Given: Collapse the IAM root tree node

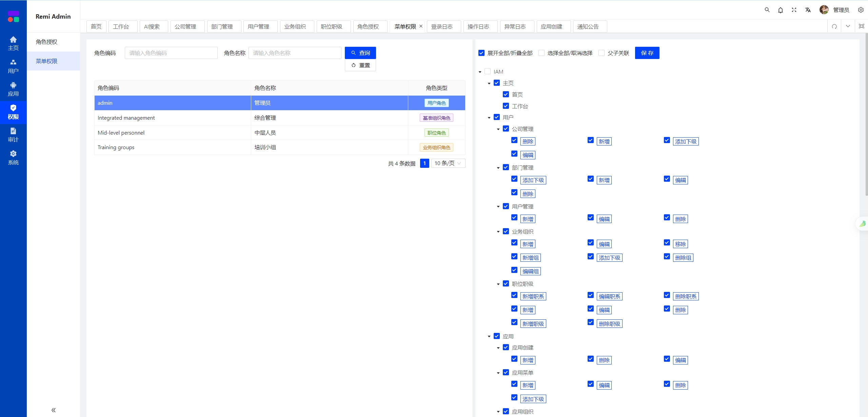Looking at the screenshot, I should point(480,72).
